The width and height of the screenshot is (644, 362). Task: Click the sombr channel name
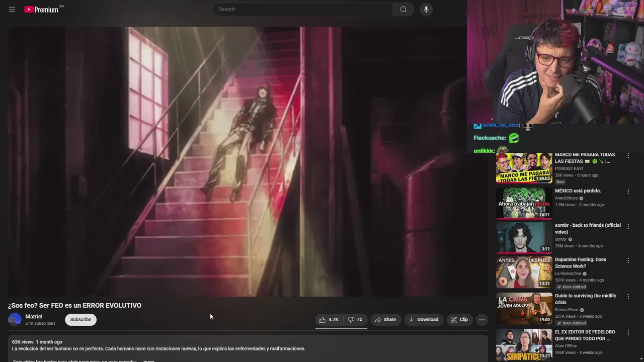[561, 239]
